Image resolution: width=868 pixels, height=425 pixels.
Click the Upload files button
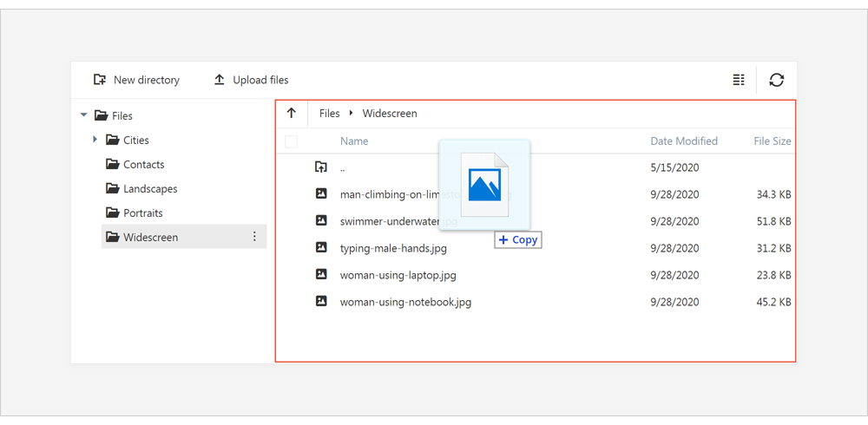coord(251,80)
